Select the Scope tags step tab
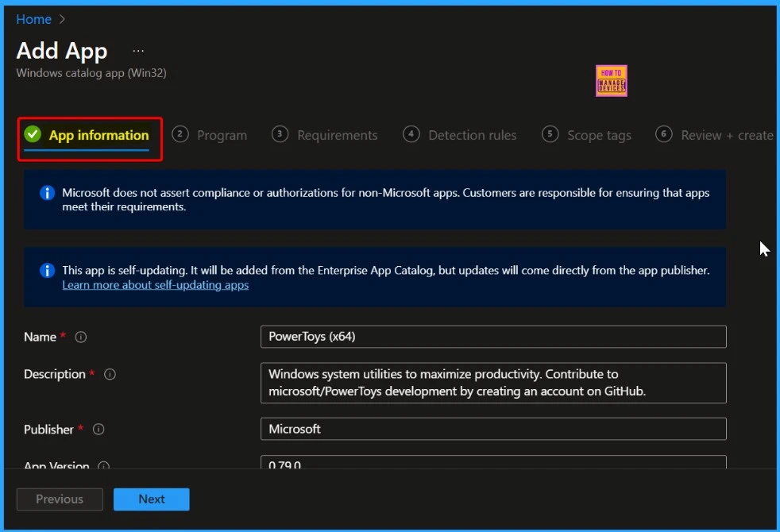This screenshot has width=780, height=532. pyautogui.click(x=587, y=135)
